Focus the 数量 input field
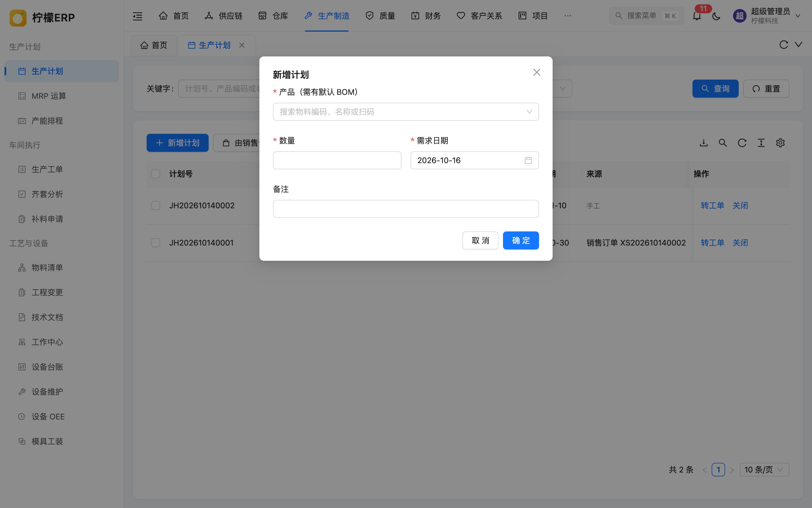The height and width of the screenshot is (508, 812). click(x=337, y=160)
